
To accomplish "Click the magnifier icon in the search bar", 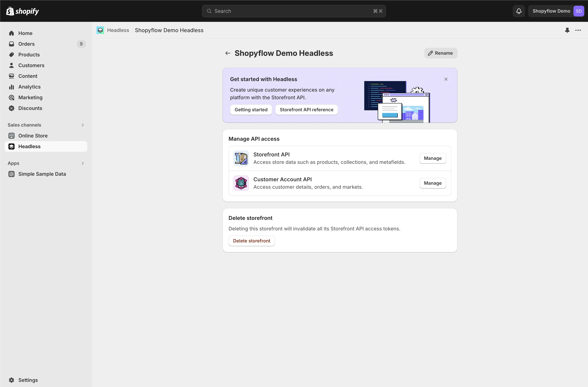I will [209, 11].
